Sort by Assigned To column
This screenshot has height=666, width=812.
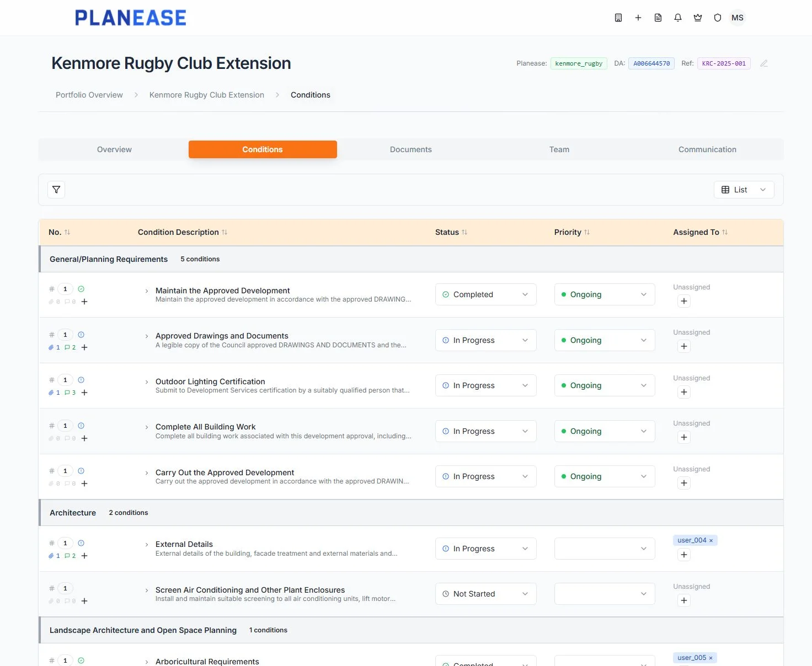pyautogui.click(x=725, y=232)
